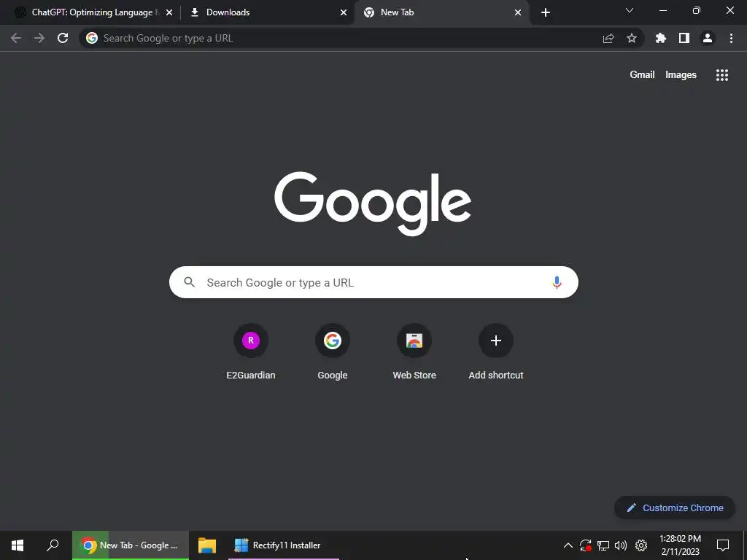
Task: Click the Google logo
Action: click(373, 203)
